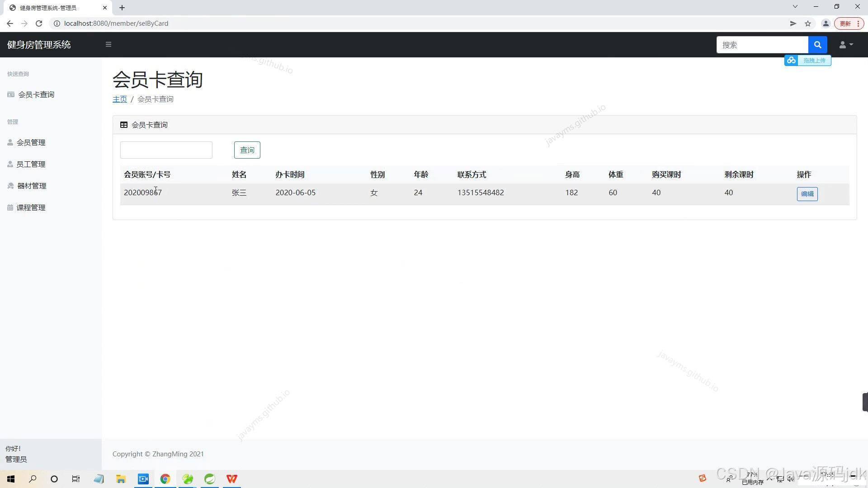This screenshot has height=488, width=868.
Task: Open 器材管理 equipment management
Action: [x=31, y=185]
